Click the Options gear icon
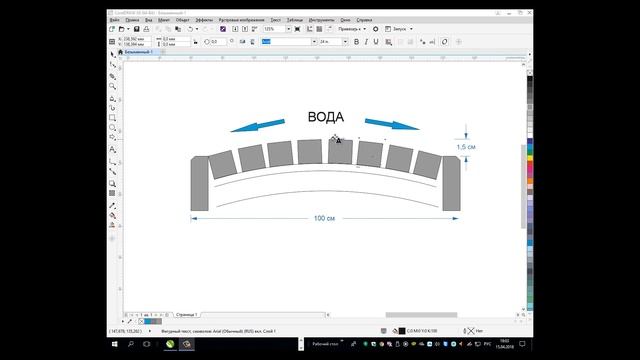This screenshot has height=360, width=640. pos(376,29)
